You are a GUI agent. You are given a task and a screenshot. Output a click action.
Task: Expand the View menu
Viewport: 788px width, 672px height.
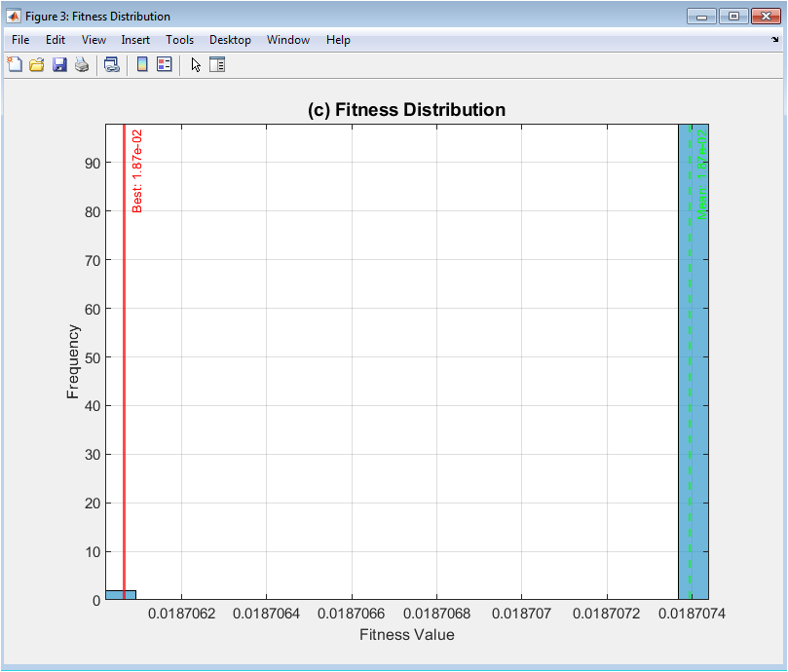coord(94,40)
